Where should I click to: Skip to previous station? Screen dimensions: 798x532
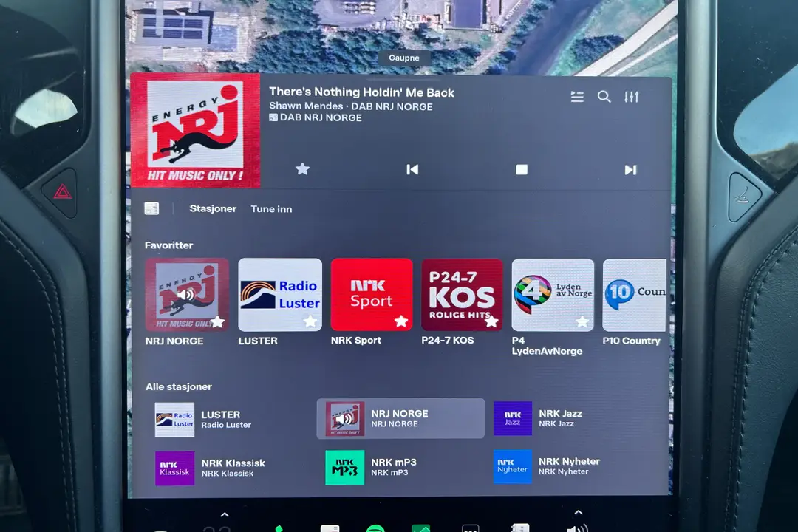pyautogui.click(x=412, y=169)
